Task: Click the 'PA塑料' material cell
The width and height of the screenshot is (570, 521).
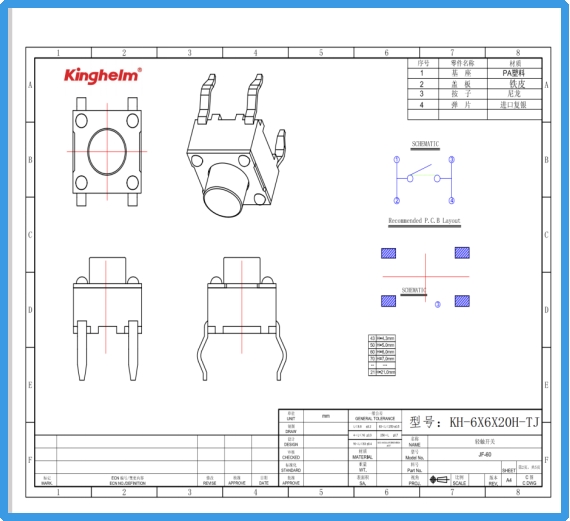Action: 514,73
